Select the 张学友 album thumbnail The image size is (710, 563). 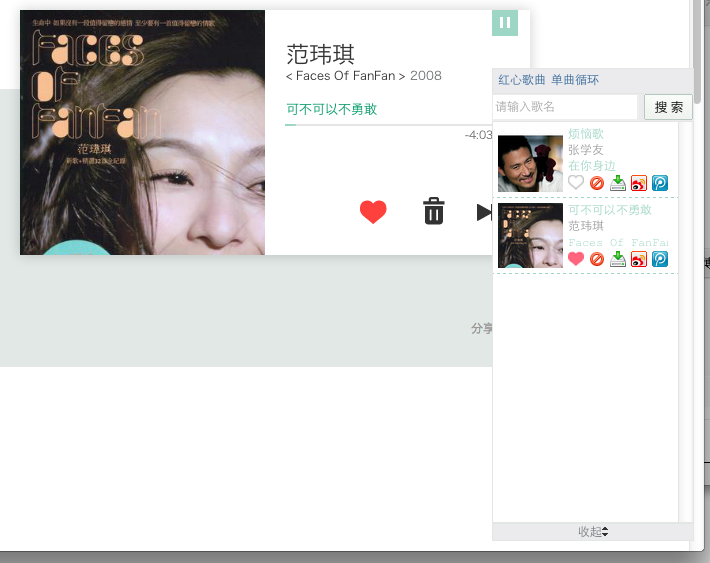tap(530, 163)
